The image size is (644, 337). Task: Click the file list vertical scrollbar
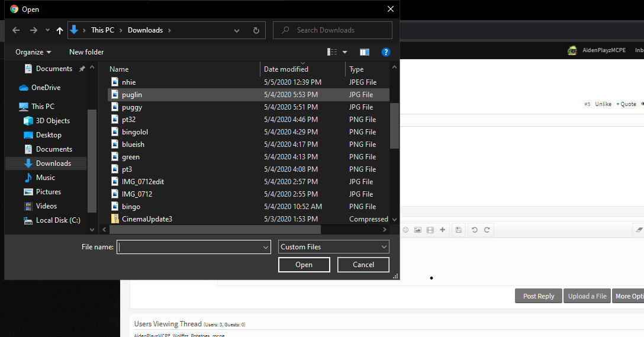coord(394,126)
